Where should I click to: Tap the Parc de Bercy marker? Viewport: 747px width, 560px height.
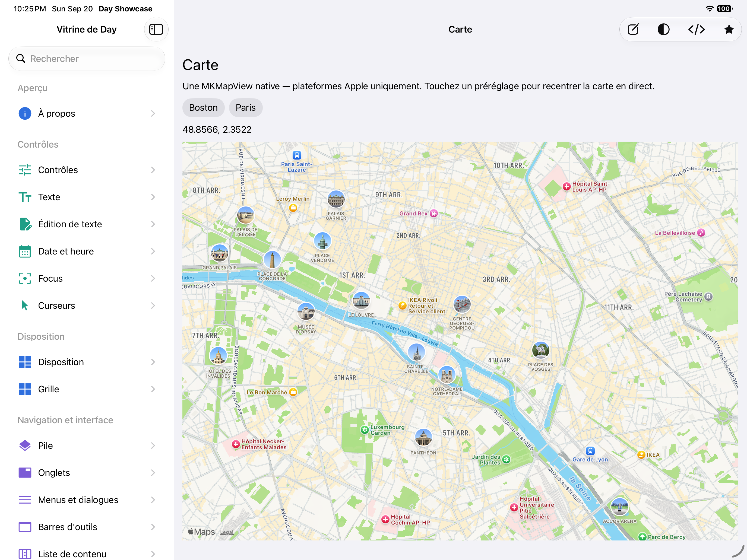642,537
